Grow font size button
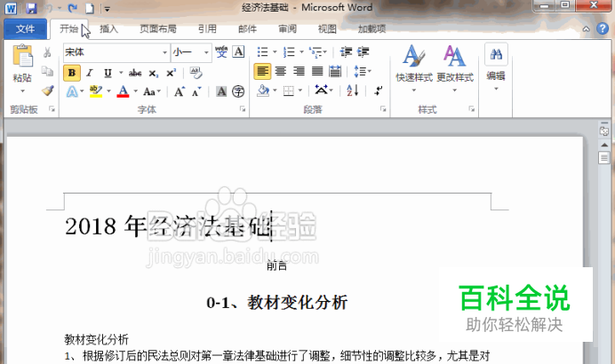Viewport: 615px width, 364px height. click(180, 91)
